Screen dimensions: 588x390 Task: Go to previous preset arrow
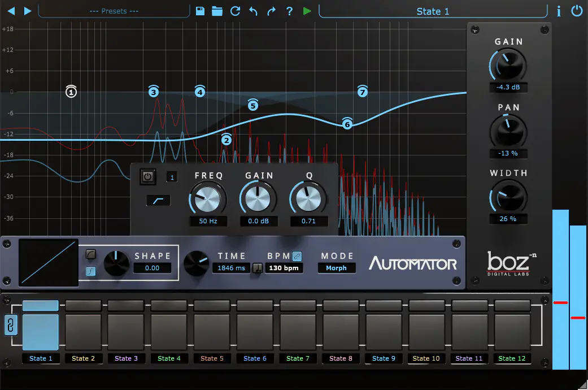11,11
